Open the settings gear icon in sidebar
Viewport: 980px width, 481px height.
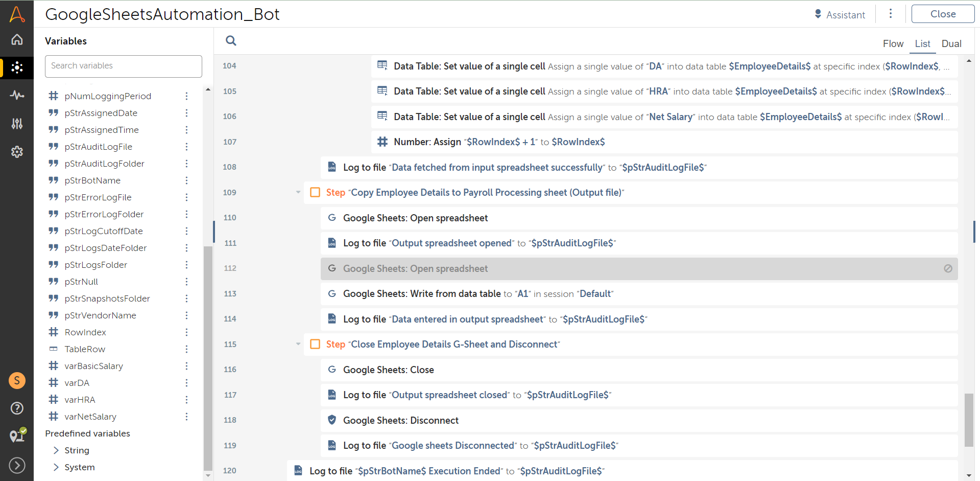click(17, 152)
